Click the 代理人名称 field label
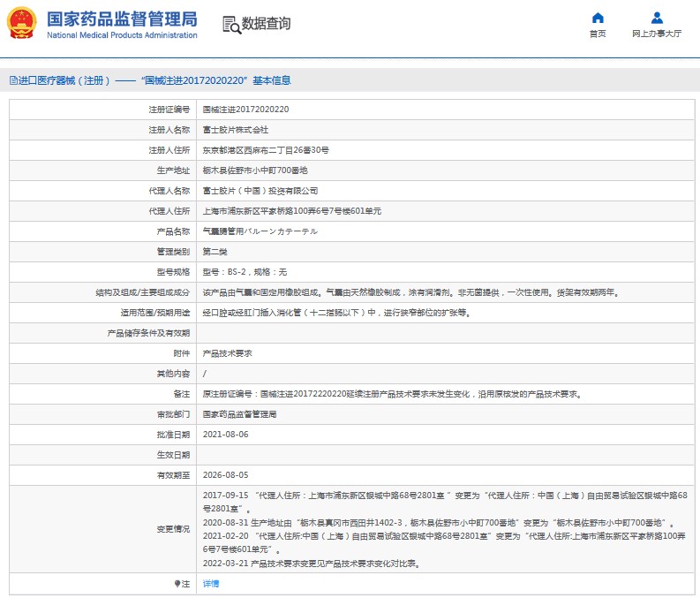 pyautogui.click(x=169, y=191)
